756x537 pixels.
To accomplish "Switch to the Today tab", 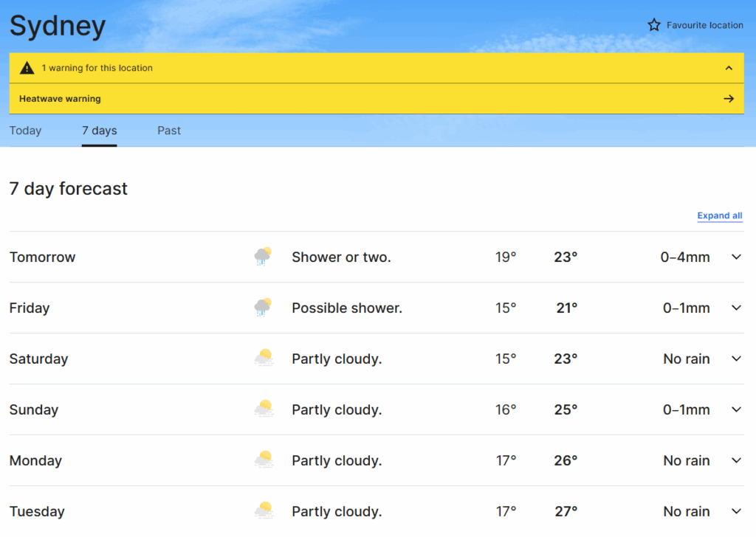I will [x=25, y=131].
